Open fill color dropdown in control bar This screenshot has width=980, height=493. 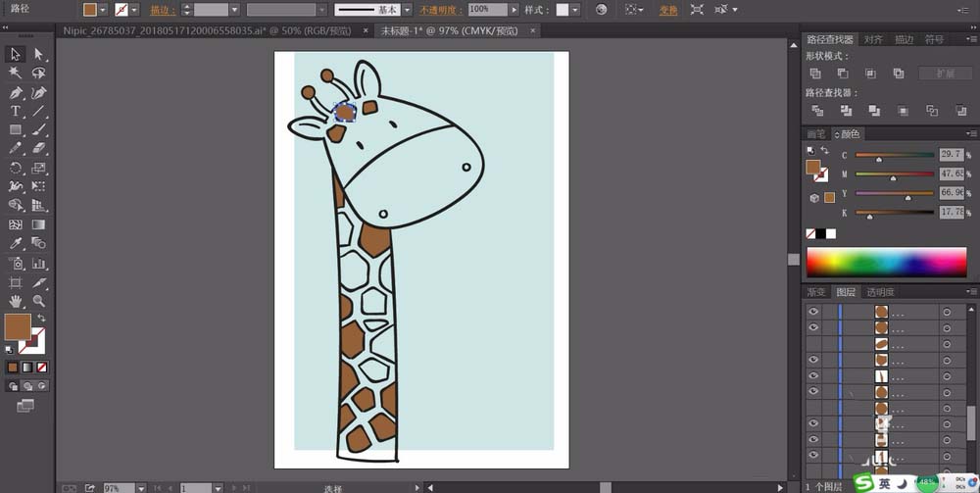[103, 10]
